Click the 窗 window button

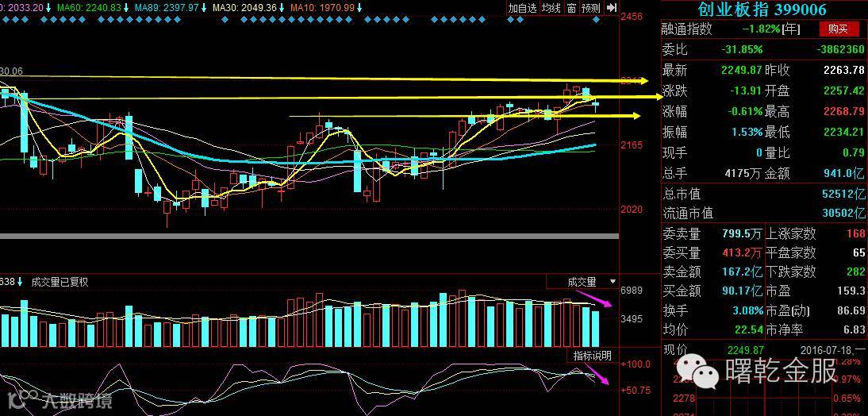(571, 8)
